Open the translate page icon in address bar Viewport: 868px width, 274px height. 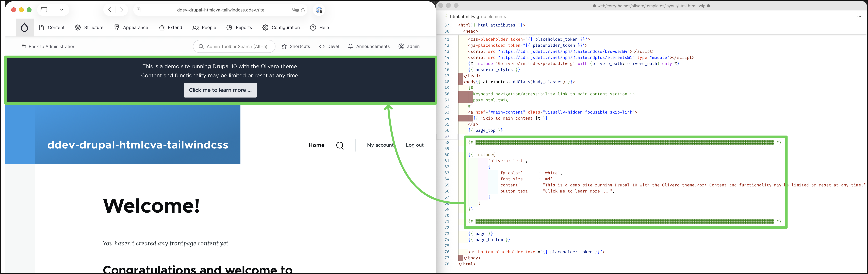click(295, 10)
